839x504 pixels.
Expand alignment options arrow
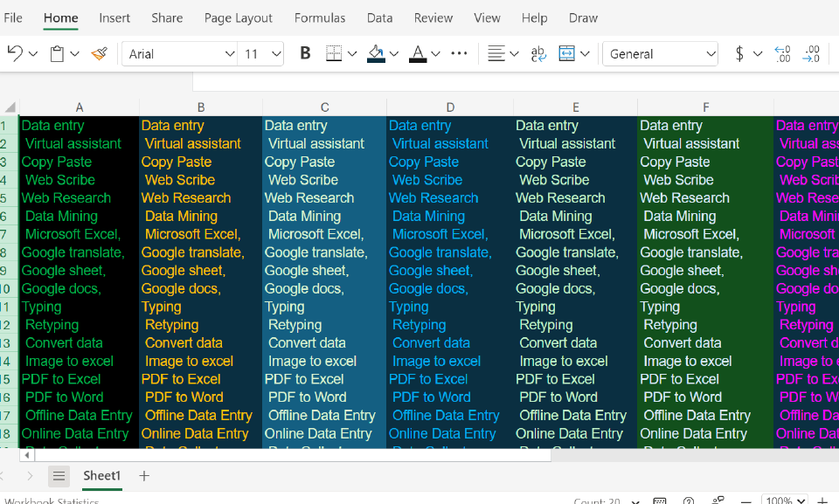[514, 53]
